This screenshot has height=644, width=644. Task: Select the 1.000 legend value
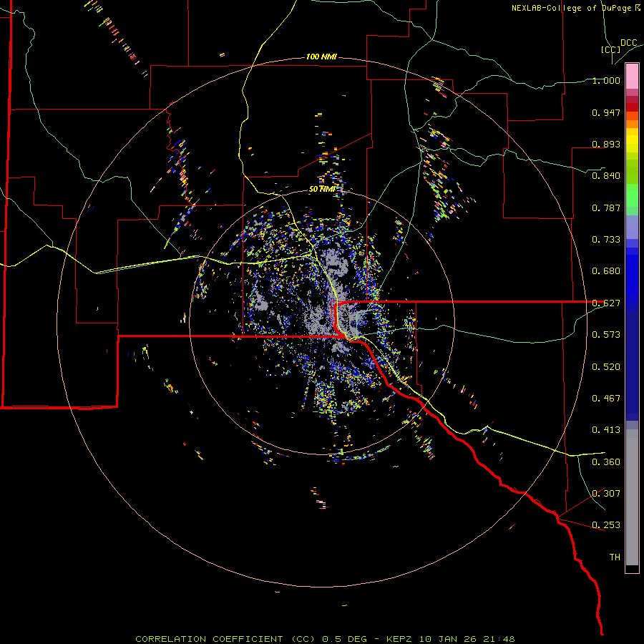click(x=606, y=80)
